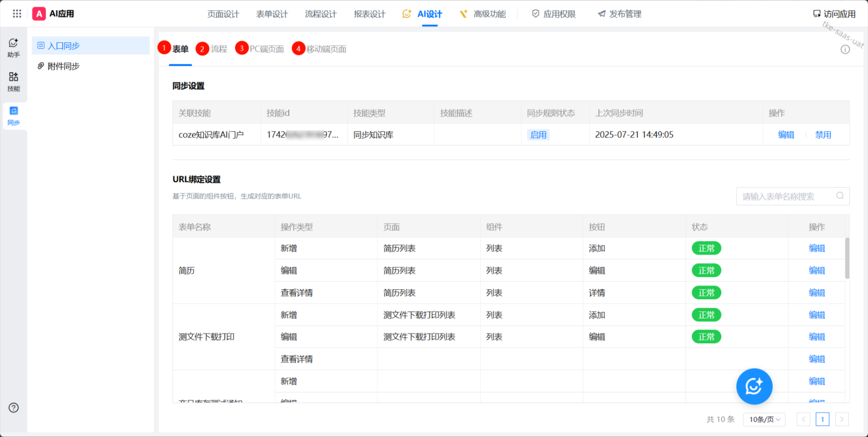Go to the next page arrow
This screenshot has width=868, height=437.
[841, 419]
